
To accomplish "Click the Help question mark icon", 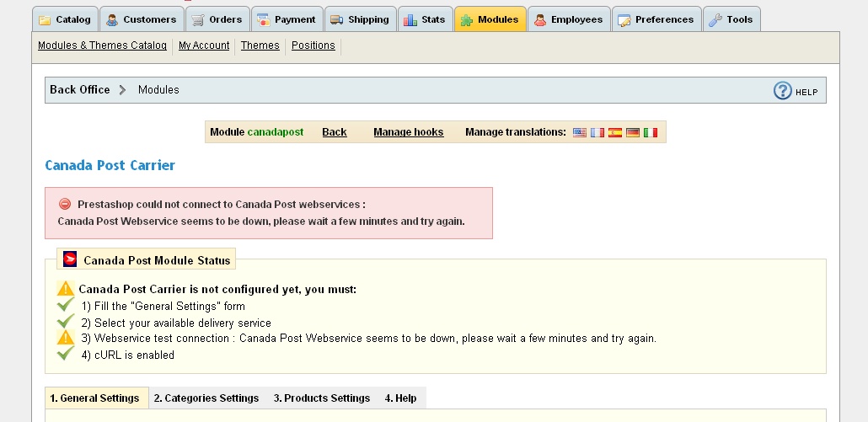I will tap(783, 91).
